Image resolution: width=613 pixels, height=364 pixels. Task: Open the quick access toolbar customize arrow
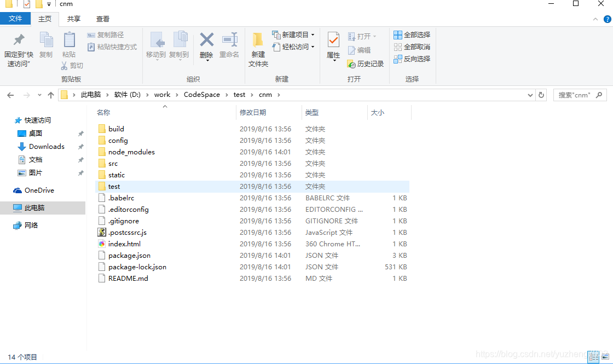point(49,4)
